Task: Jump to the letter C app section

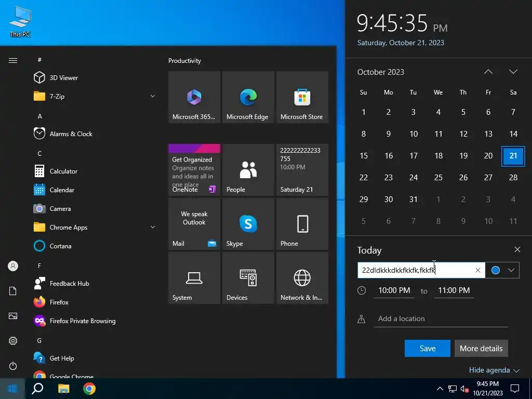Action: 39,153
